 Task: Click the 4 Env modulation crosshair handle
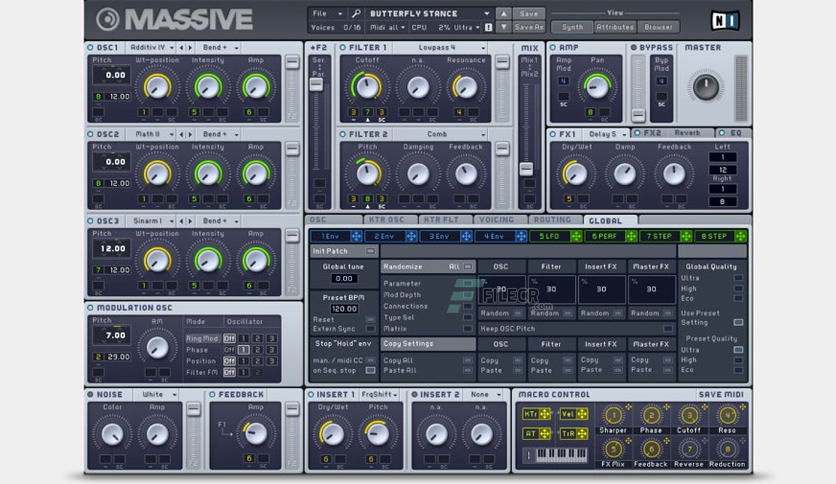(x=521, y=236)
